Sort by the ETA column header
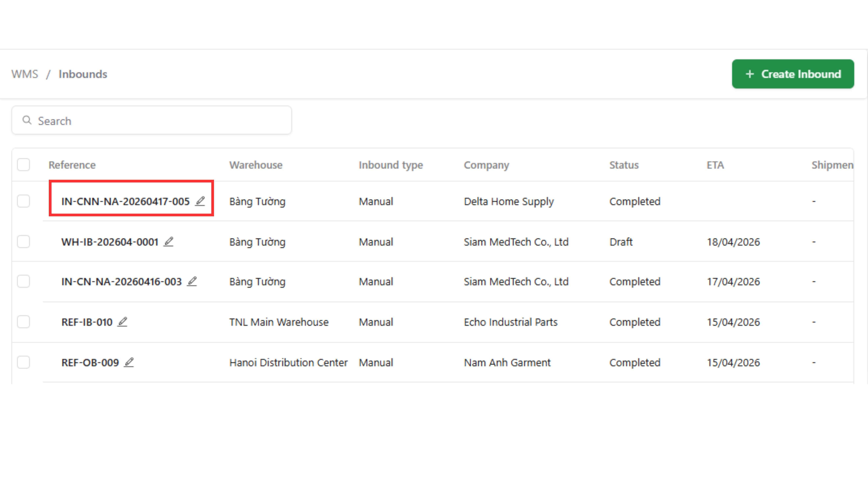Viewport: 868px width, 488px height. pyautogui.click(x=715, y=165)
